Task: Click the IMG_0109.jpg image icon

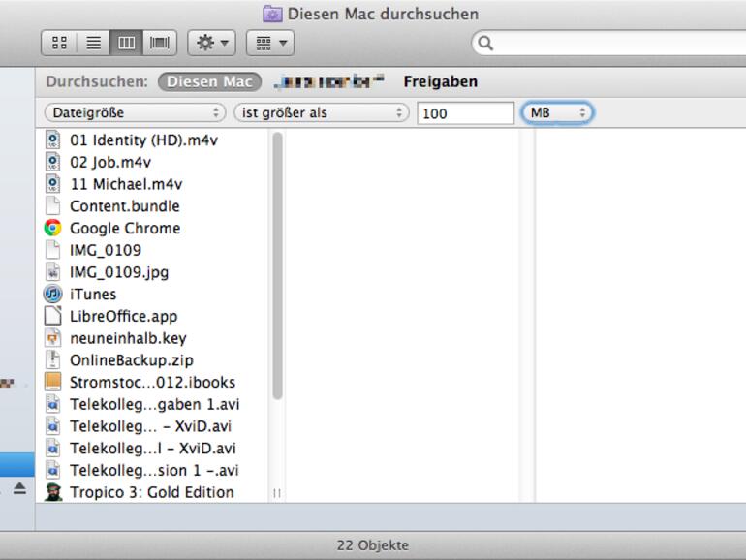Action: (x=53, y=272)
